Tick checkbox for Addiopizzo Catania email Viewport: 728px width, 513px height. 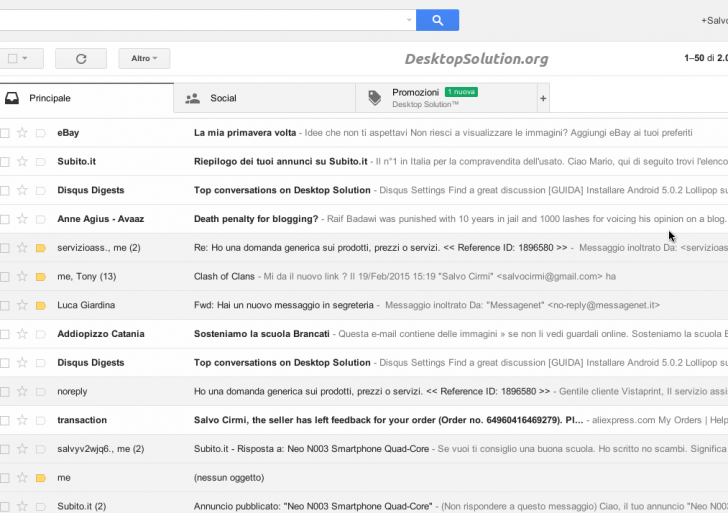[x=5, y=334]
